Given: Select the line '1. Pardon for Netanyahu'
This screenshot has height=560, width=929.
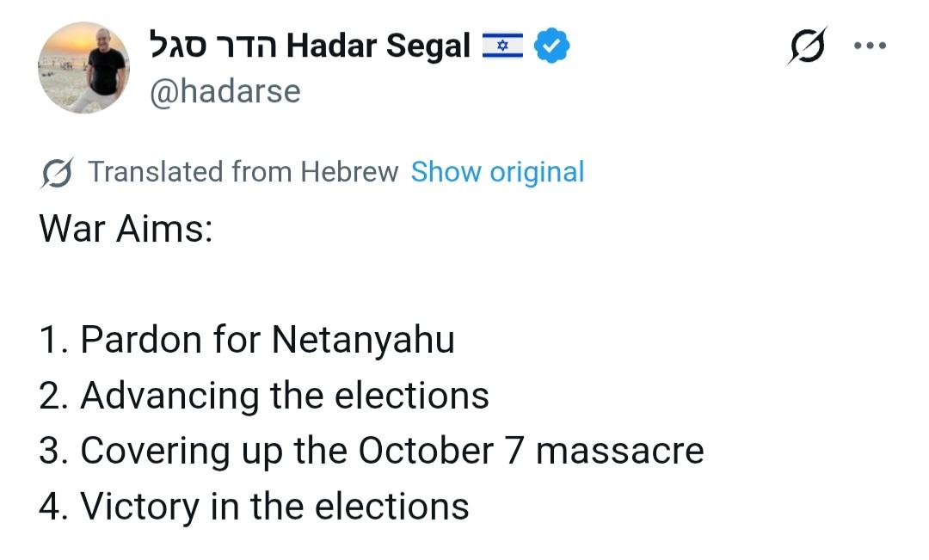Looking at the screenshot, I should [247, 340].
